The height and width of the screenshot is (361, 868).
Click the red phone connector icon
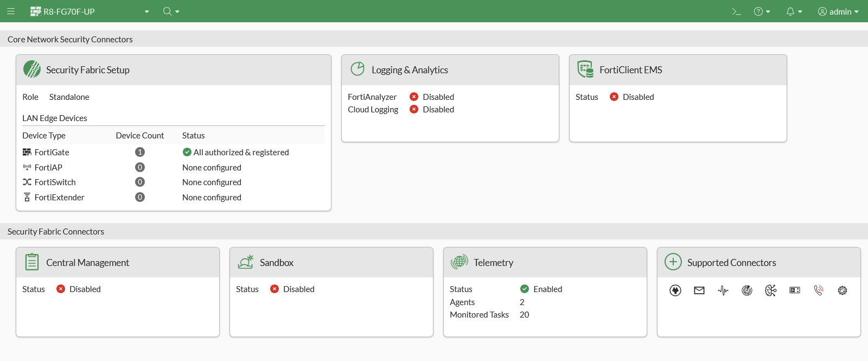click(x=819, y=290)
